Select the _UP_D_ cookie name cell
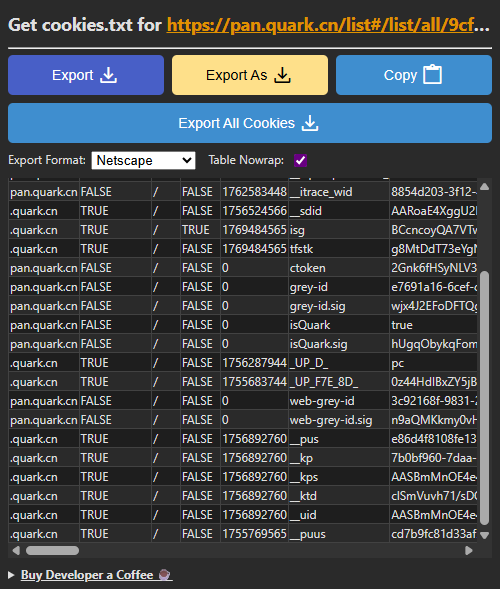The height and width of the screenshot is (589, 500). [339, 363]
